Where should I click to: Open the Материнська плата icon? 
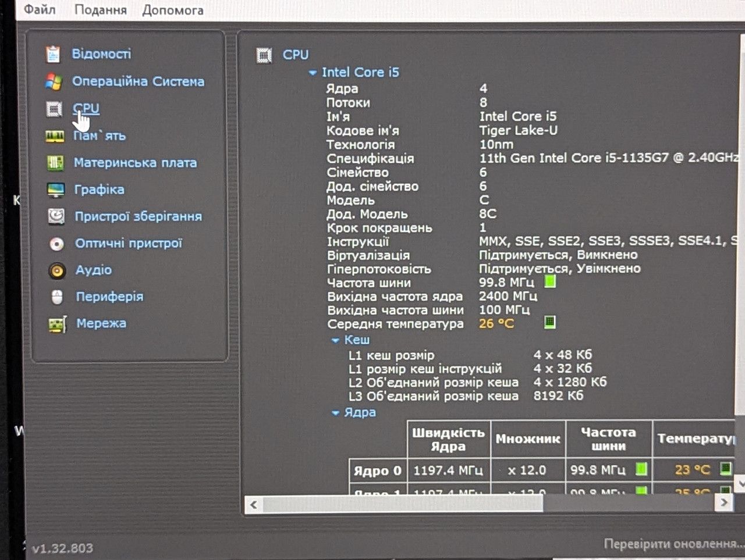55,163
